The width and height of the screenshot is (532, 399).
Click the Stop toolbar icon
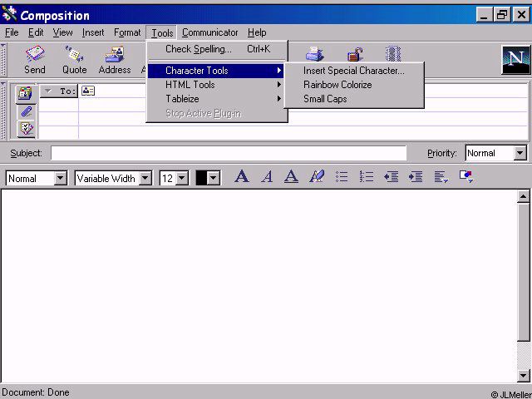393,54
